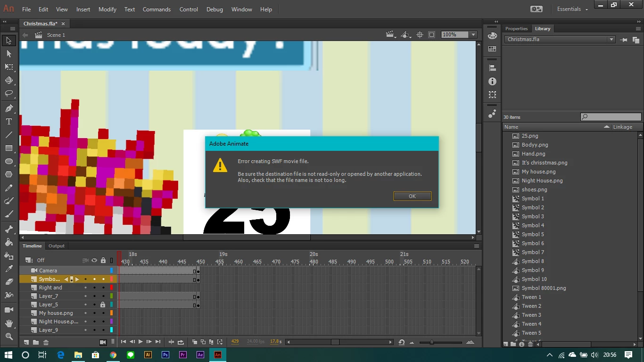Screen dimensions: 644x362
Task: Toggle show or hide all layers eye
Action: tap(94, 260)
